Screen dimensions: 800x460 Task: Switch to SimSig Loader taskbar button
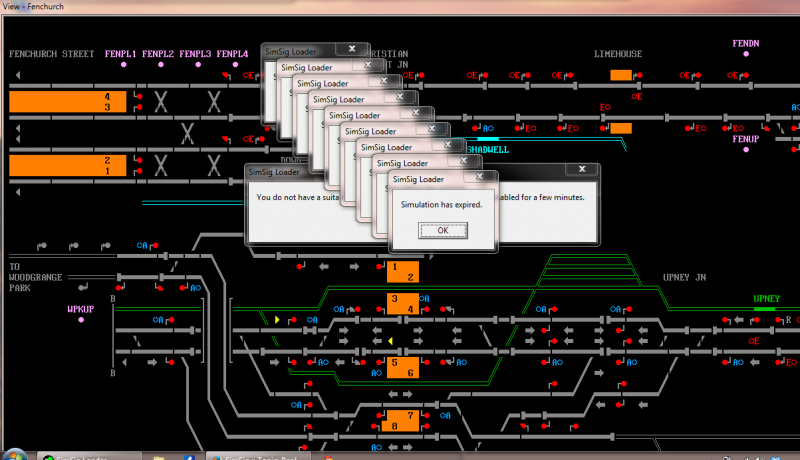pos(89,456)
